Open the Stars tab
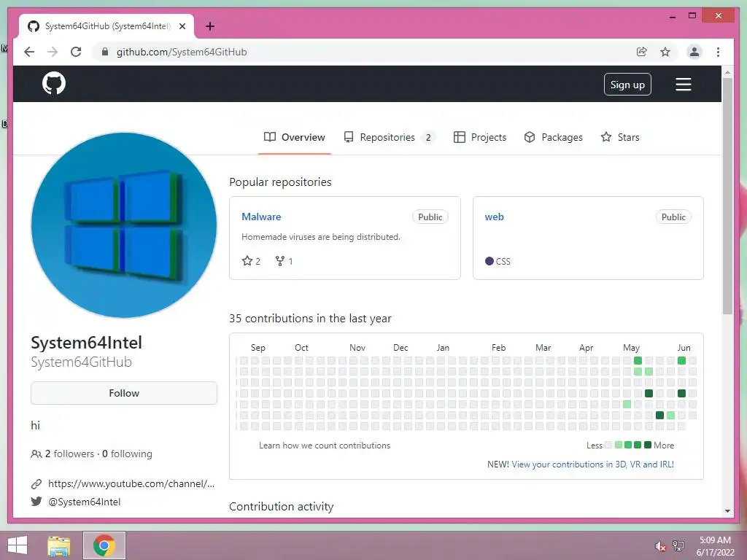This screenshot has height=560, width=747. 620,137
